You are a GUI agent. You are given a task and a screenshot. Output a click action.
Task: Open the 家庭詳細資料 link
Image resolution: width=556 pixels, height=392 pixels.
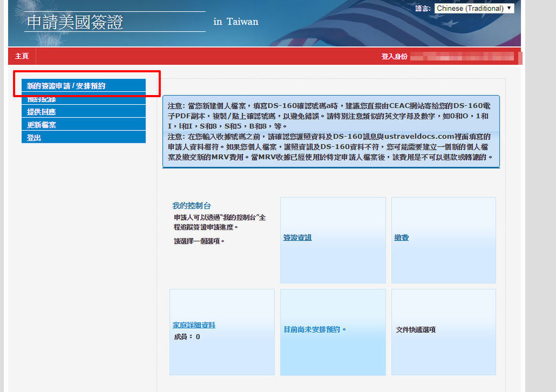click(x=194, y=325)
